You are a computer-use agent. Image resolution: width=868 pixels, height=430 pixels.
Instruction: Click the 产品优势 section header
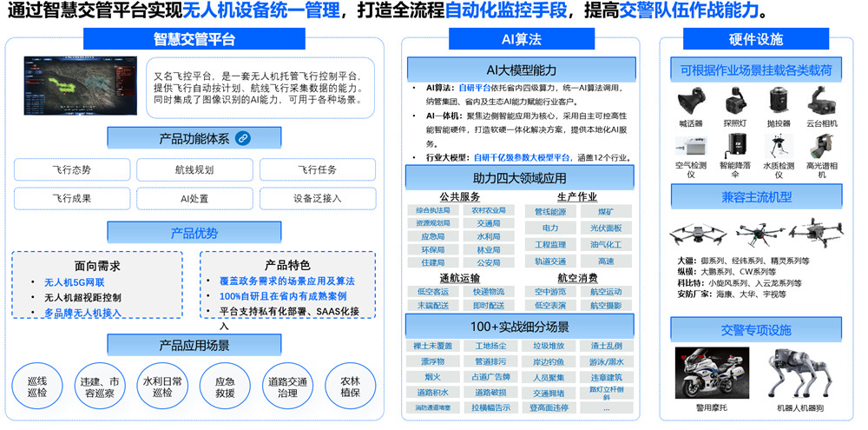(194, 234)
